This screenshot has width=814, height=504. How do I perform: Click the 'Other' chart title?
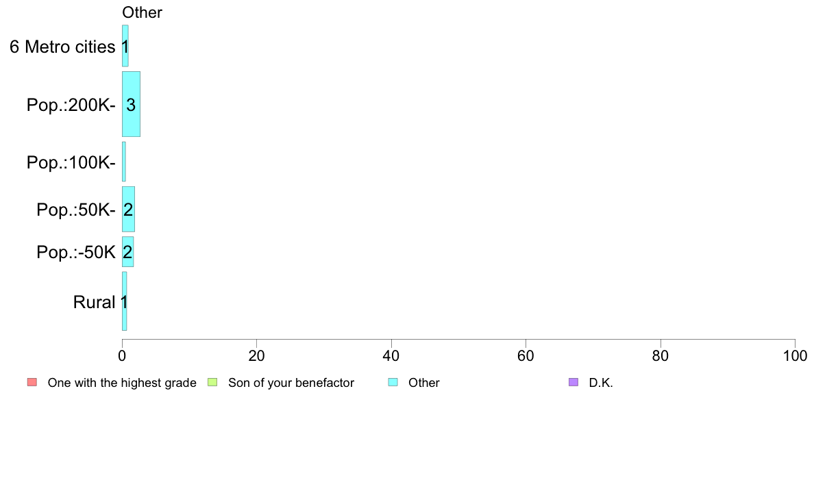[x=142, y=12]
